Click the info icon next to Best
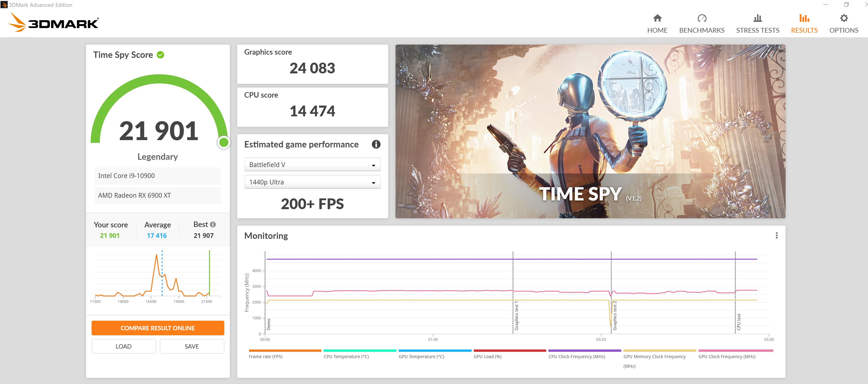868x384 pixels. tap(213, 224)
